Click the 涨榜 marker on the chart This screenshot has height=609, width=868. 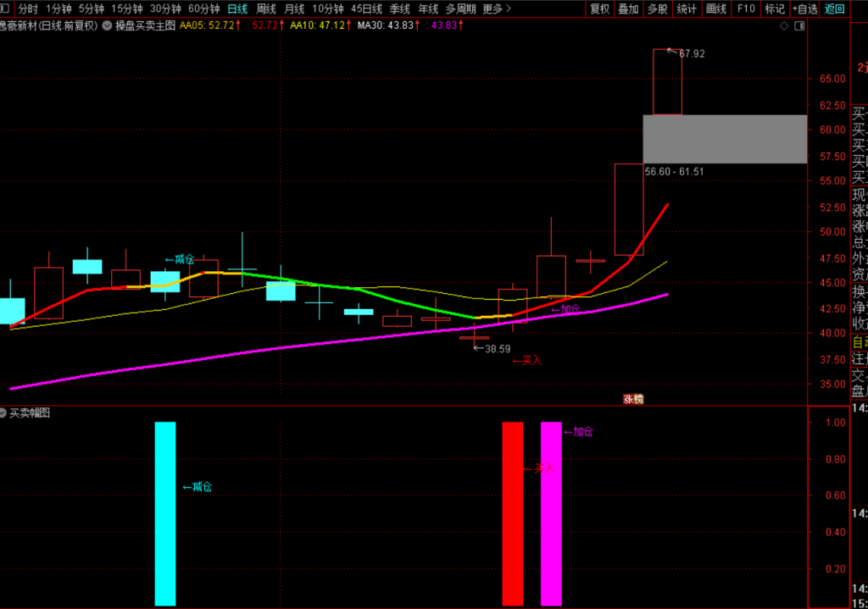[x=633, y=399]
